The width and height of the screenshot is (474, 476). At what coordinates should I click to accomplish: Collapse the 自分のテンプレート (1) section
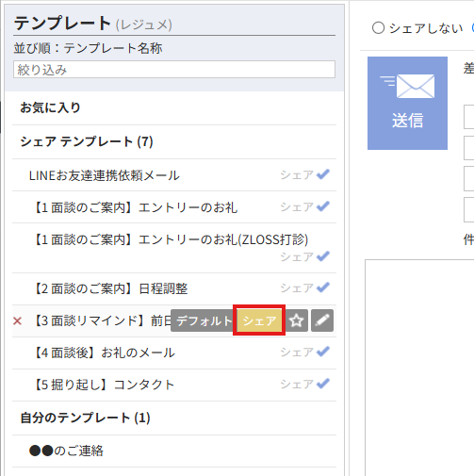tap(85, 418)
